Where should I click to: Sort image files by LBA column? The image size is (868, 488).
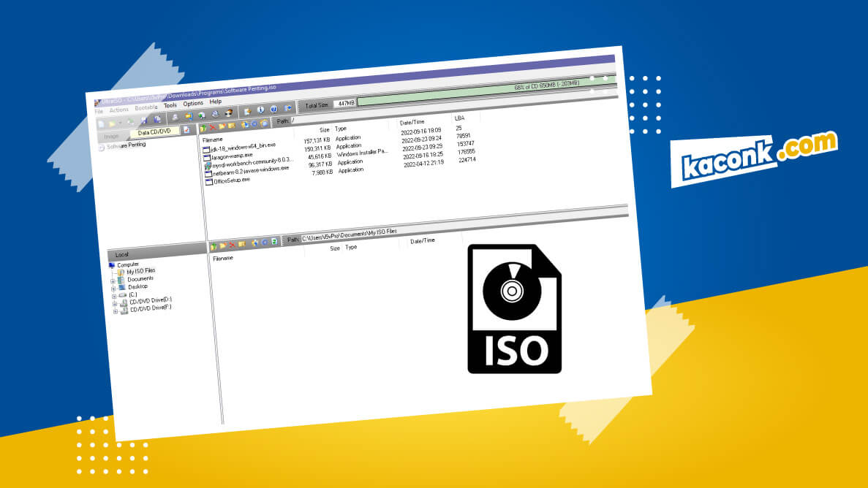click(x=459, y=118)
